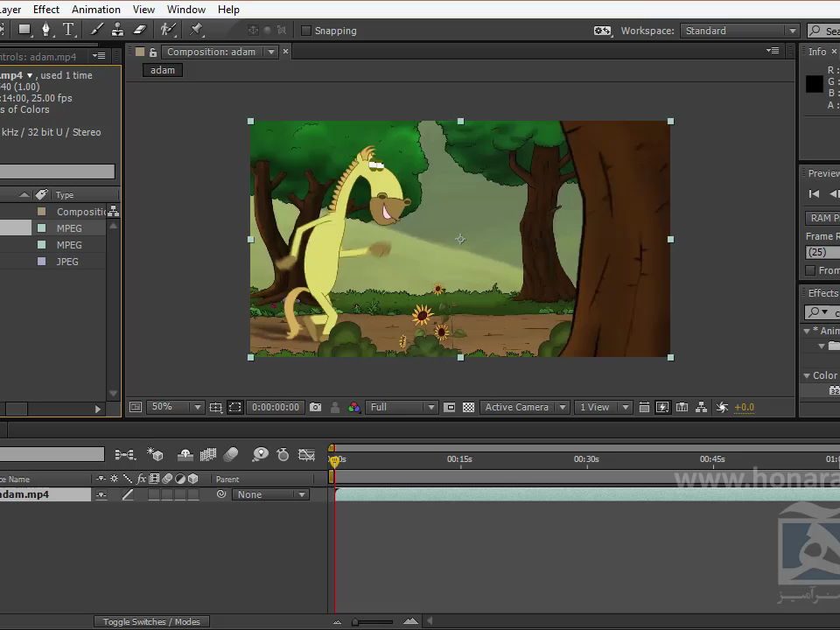
Task: Click the parent pick whip for adam.mp4
Action: click(x=221, y=494)
